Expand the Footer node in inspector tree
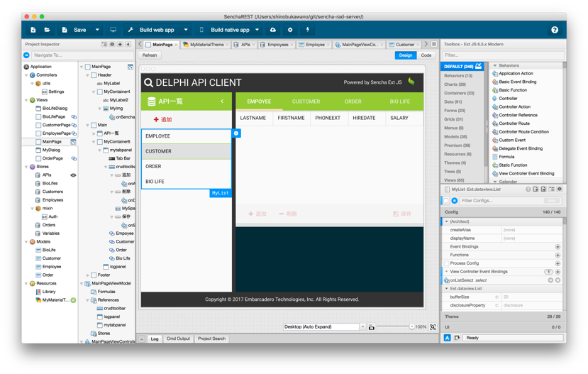 [x=87, y=275]
